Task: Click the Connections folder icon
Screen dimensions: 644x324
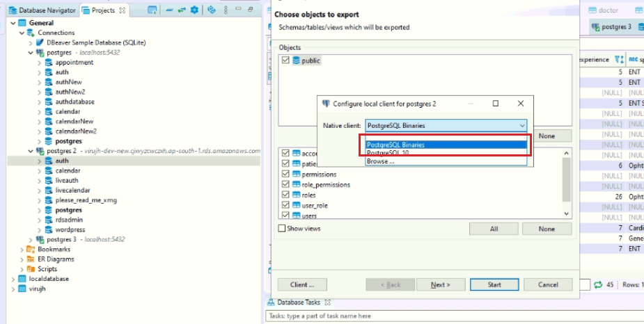Action: pos(31,33)
